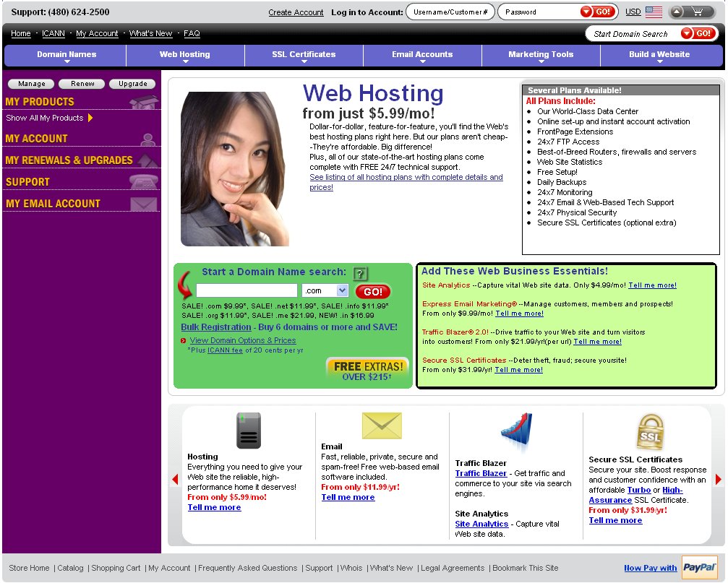
Task: Click the My Products box icon
Action: click(x=143, y=102)
